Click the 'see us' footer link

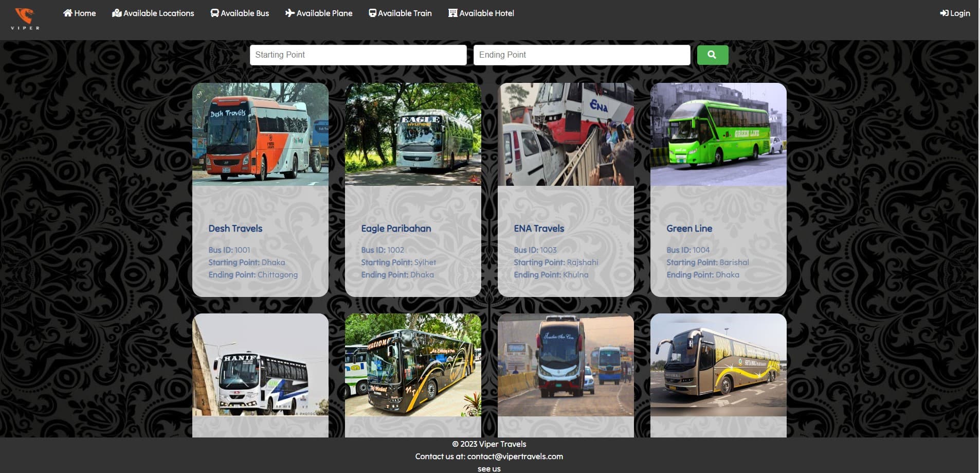click(489, 469)
